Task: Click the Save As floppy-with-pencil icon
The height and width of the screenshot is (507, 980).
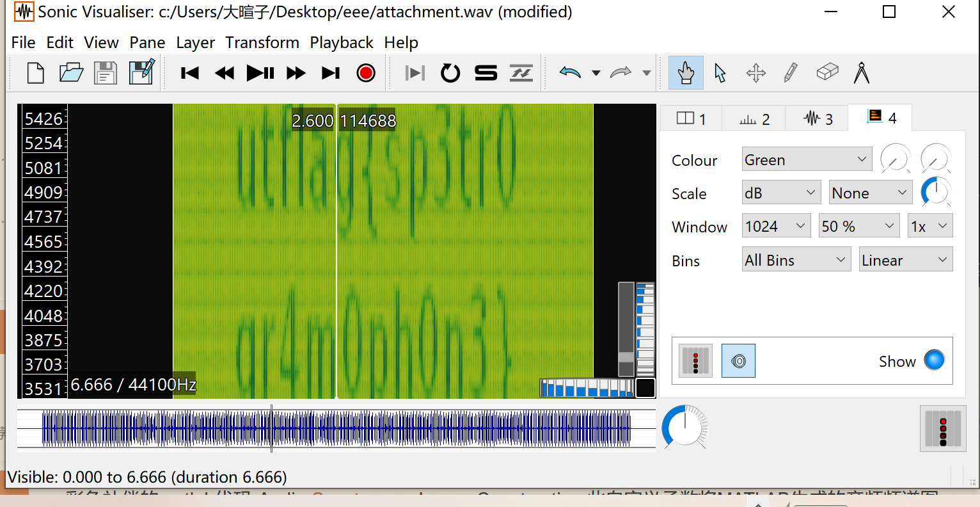Action: (x=141, y=72)
